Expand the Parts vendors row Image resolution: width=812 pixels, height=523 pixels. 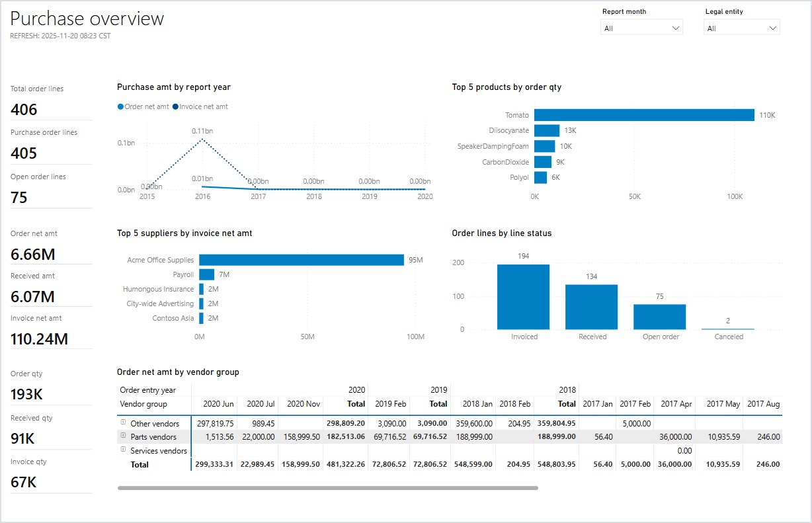(123, 436)
